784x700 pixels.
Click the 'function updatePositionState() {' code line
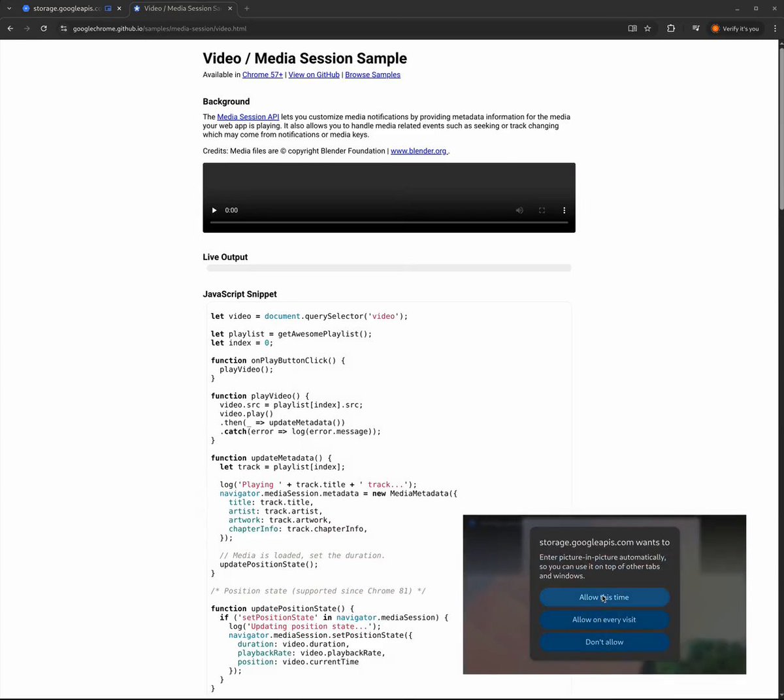point(282,608)
